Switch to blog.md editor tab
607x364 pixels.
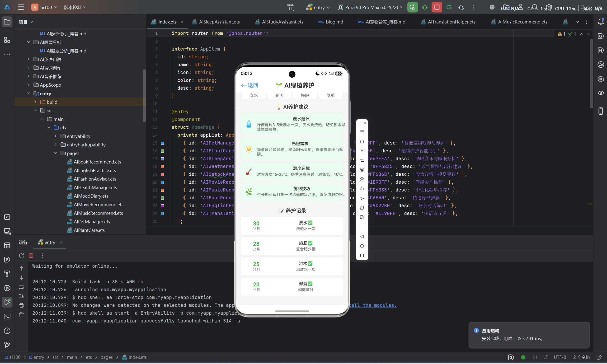point(331,22)
